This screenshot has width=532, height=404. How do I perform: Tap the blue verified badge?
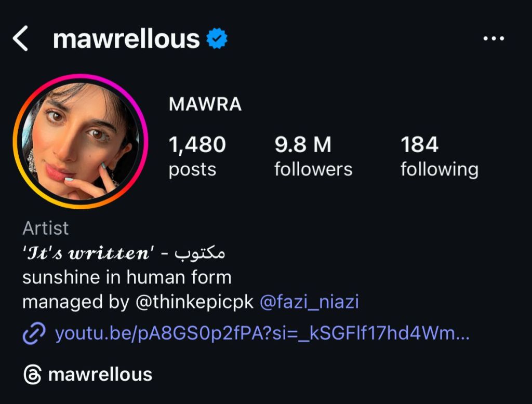click(x=217, y=39)
